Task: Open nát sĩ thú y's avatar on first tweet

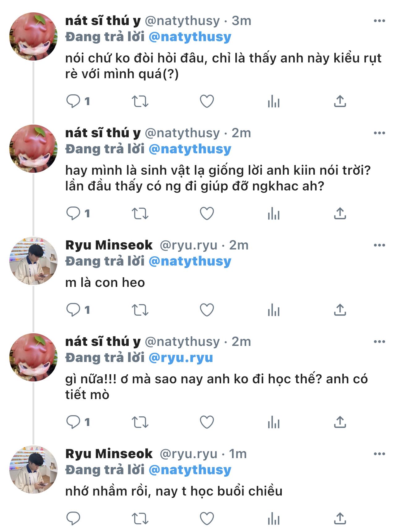Action: click(x=33, y=36)
